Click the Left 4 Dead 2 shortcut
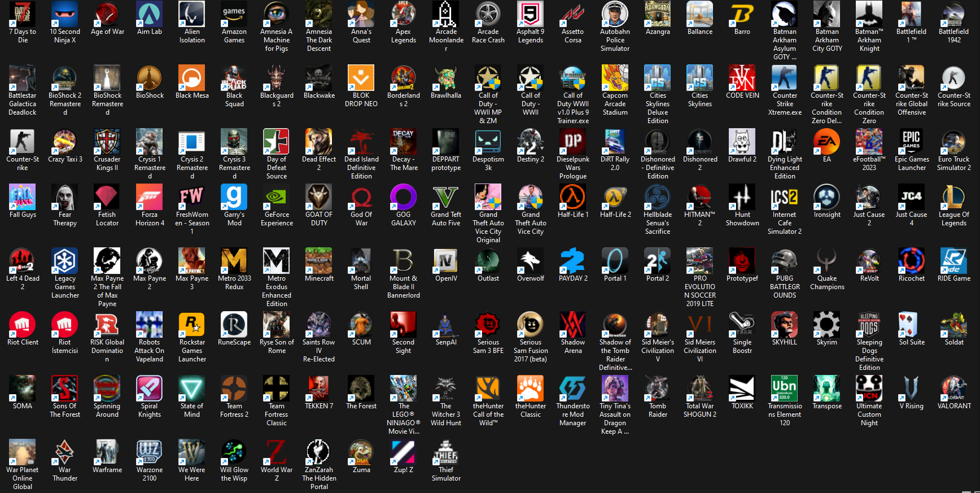Viewport: 980px width, 493px height. click(x=23, y=261)
